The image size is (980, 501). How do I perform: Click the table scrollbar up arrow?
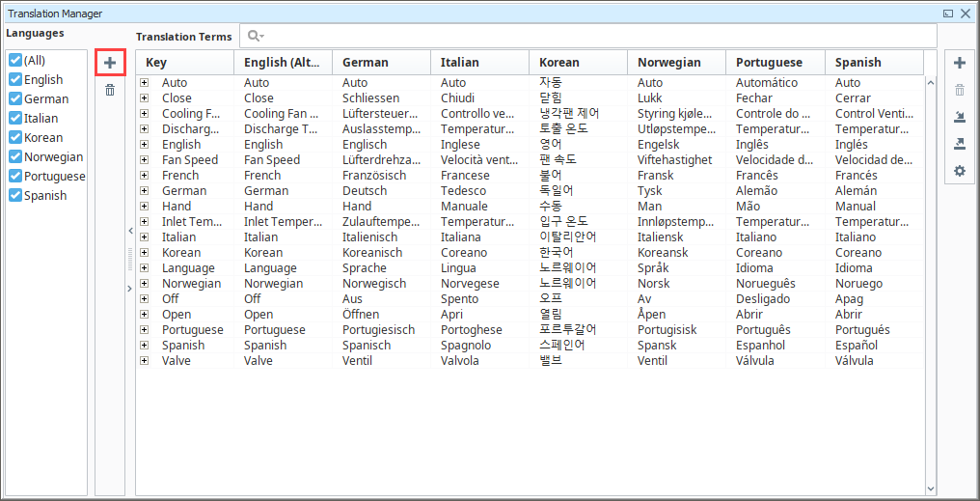coord(930,83)
